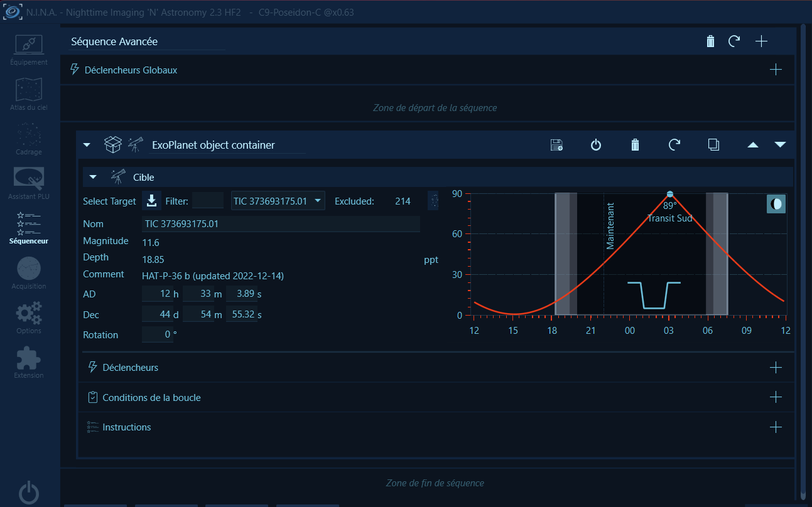Edit the ExoPlanet object container name field
Screen dimensions: 812x507
click(x=228, y=145)
